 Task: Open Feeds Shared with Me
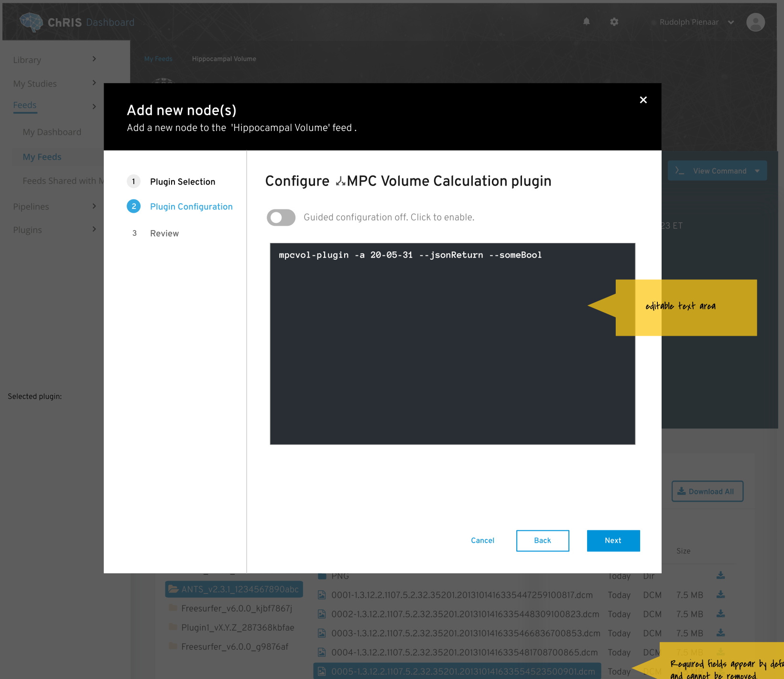click(63, 181)
